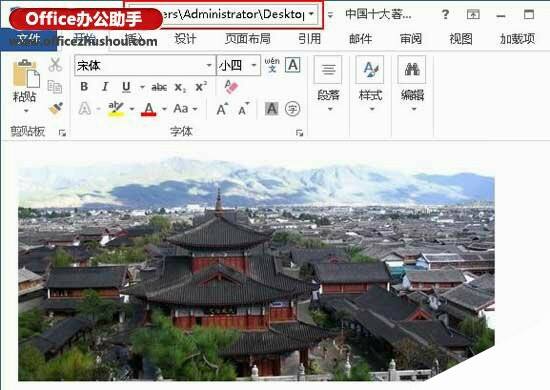Viewport: 550px width, 390px height.
Task: Select the old town photo in the document
Action: point(256,269)
